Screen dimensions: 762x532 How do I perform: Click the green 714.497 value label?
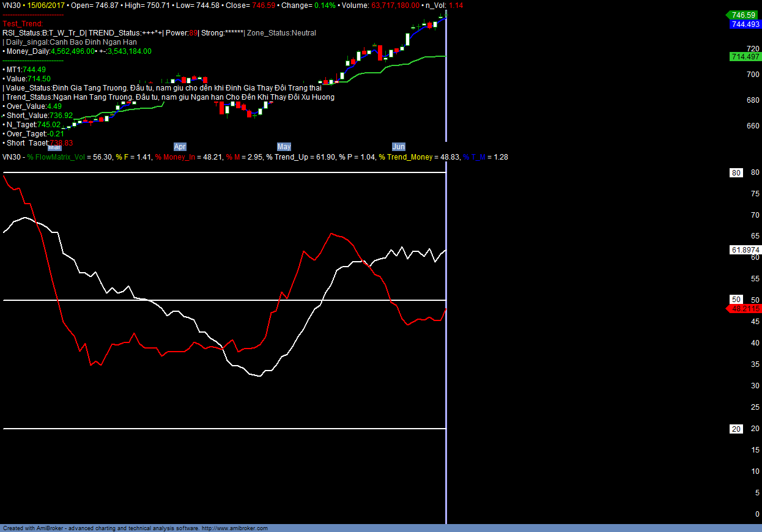745,56
